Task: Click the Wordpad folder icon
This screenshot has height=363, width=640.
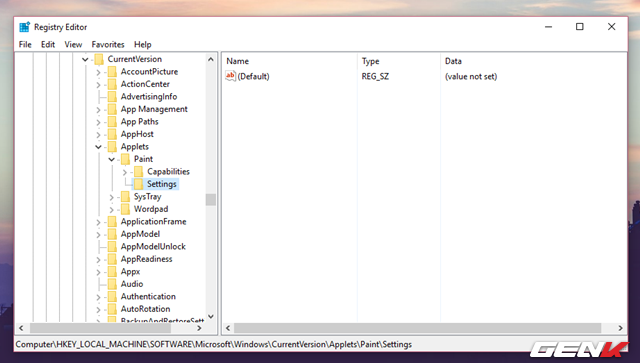Action: (126, 209)
